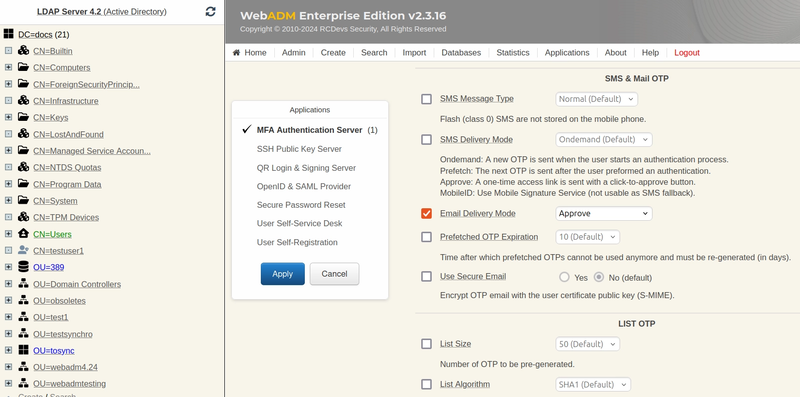This screenshot has height=397, width=800.
Task: Expand the CN=Keys tree node
Action: tap(8, 117)
